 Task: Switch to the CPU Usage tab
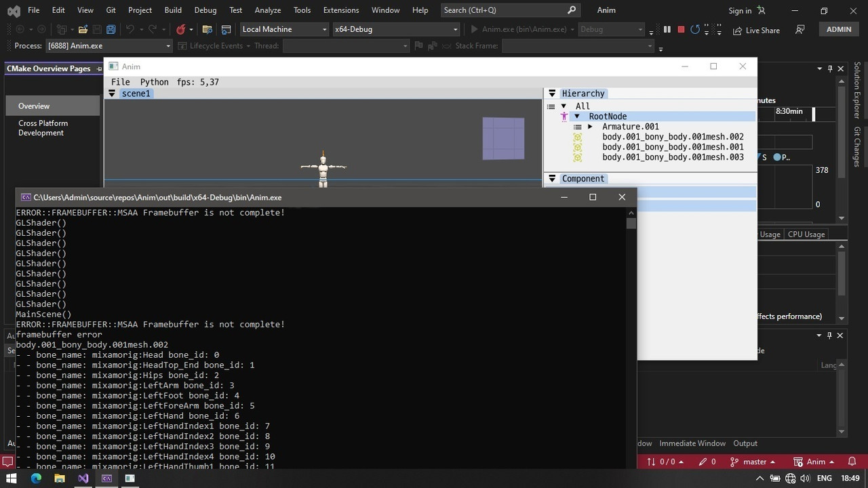tap(806, 234)
